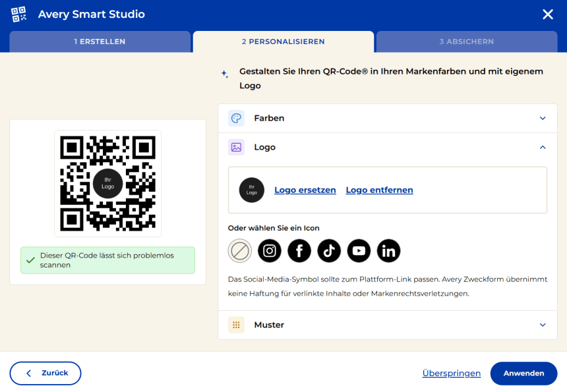
Task: Open the 2 Personalisieren tab
Action: tap(283, 42)
